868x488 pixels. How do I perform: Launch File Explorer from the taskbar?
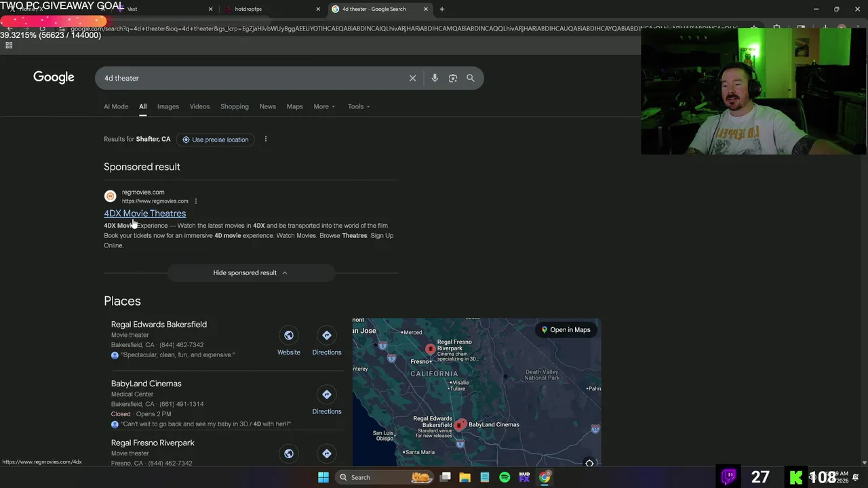[x=465, y=477]
